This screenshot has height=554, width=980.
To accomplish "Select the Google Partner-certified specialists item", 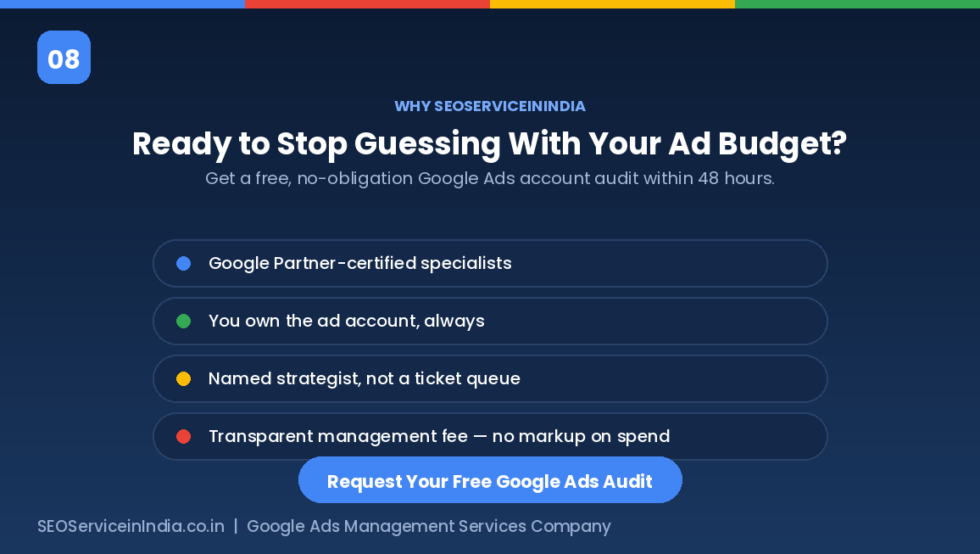I will (490, 263).
